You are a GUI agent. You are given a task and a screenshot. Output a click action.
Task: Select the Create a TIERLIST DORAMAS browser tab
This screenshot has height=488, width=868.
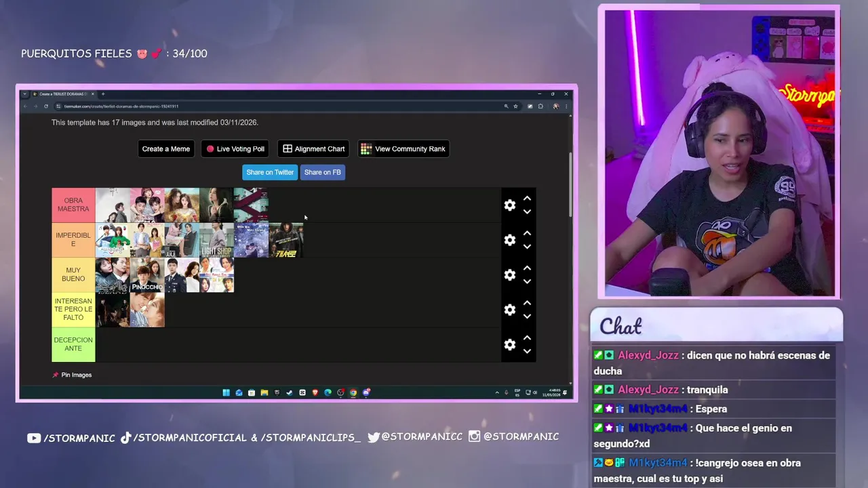(x=62, y=94)
